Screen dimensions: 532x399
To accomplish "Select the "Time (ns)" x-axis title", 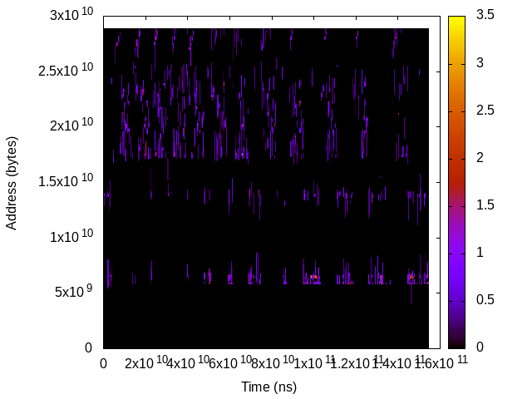I will click(x=268, y=387).
